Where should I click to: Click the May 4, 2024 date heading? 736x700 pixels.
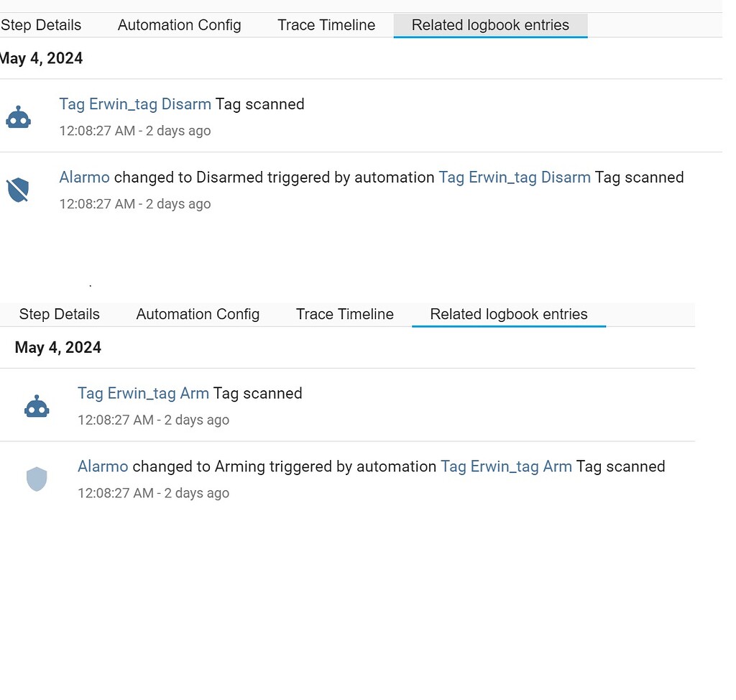pyautogui.click(x=41, y=58)
